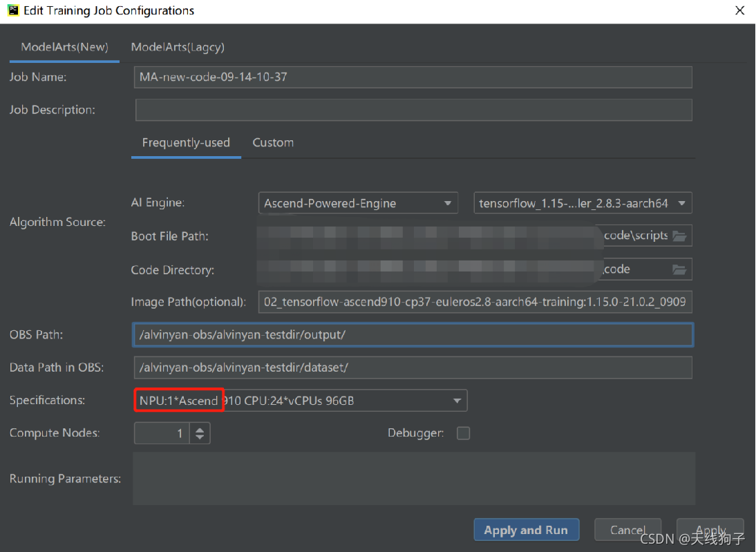Click the 'Specifications:' label
Screen dimensions: 756x552
coord(47,400)
